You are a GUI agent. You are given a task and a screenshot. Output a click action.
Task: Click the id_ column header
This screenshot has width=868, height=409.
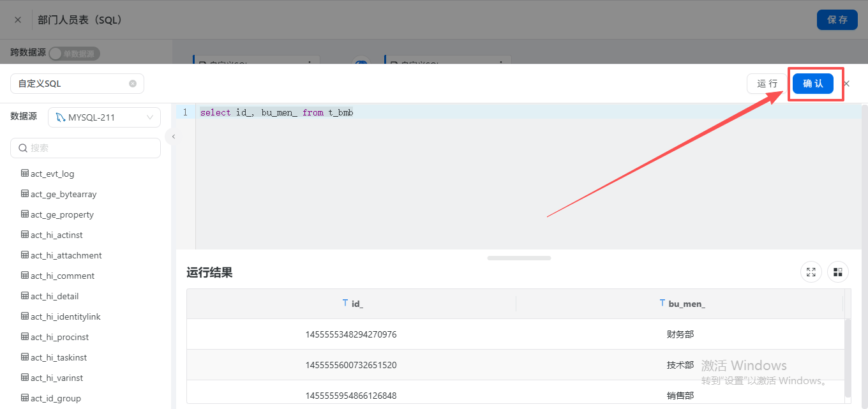tap(351, 304)
